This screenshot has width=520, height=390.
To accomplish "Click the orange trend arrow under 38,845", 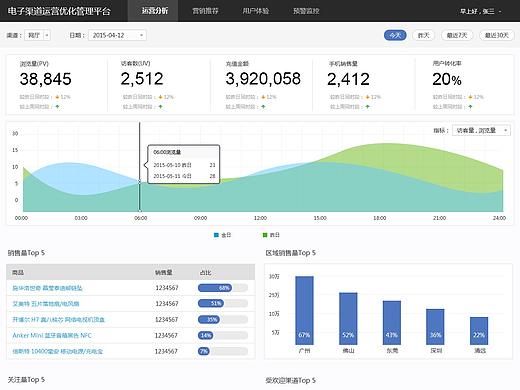I will coord(57,97).
